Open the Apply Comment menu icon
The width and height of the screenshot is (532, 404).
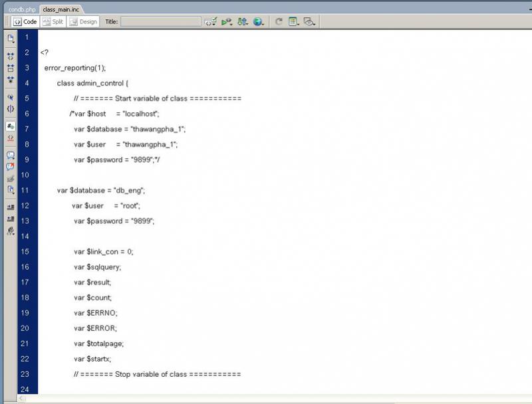(11, 155)
